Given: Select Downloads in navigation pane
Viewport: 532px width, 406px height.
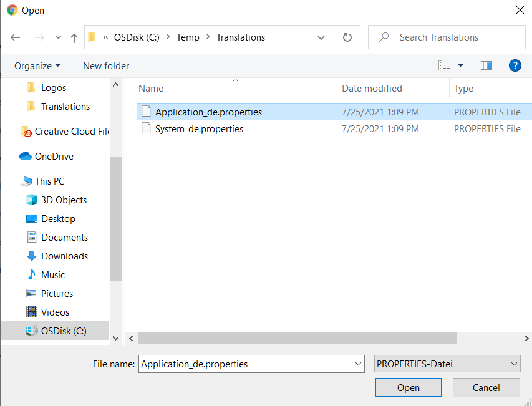Looking at the screenshot, I should pyautogui.click(x=64, y=256).
